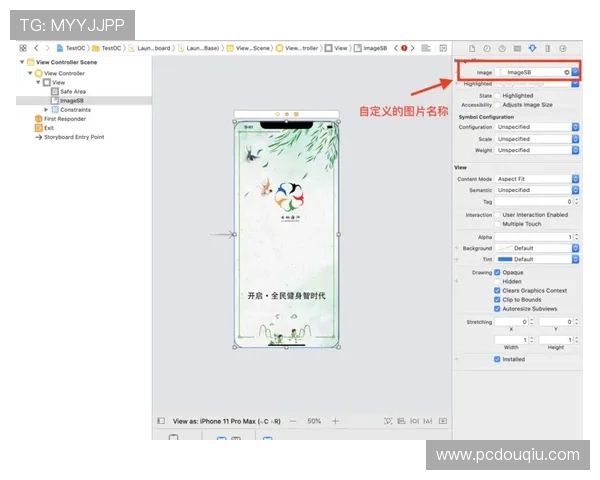The width and height of the screenshot is (600, 480).
Task: Select the Exit icon in scene dock
Action: [296, 114]
